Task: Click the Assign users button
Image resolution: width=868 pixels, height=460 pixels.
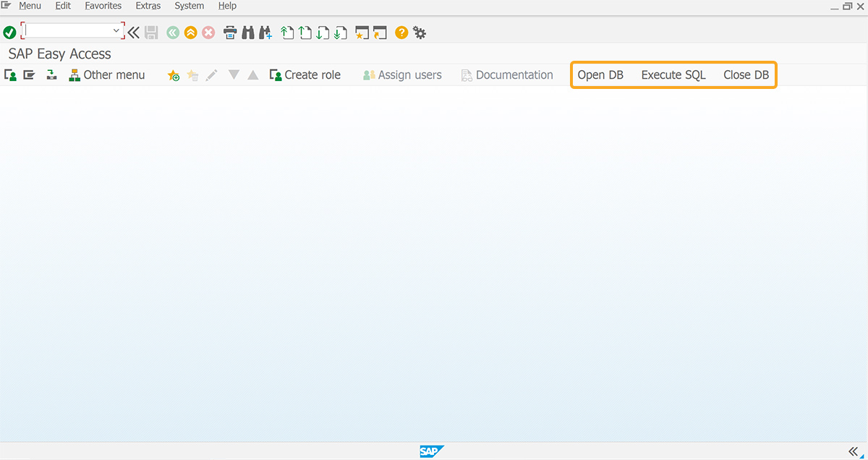Action: pyautogui.click(x=402, y=75)
